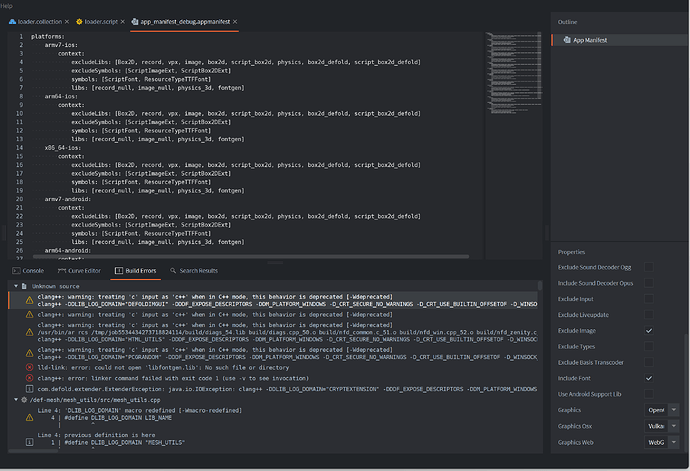Uncheck the Include Font checkbox
Image resolution: width=690 pixels, height=471 pixels.
coord(649,378)
